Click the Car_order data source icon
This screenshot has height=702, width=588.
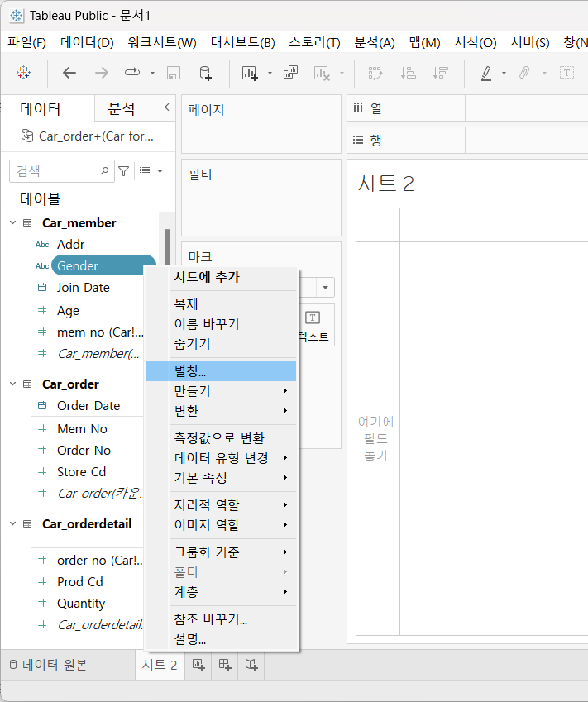click(x=26, y=136)
